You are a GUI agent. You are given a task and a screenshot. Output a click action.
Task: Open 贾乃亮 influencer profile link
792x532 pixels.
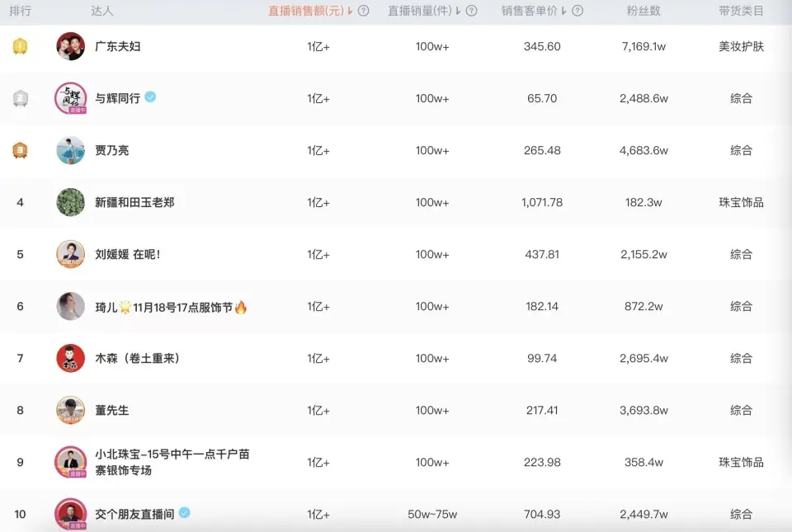111,150
